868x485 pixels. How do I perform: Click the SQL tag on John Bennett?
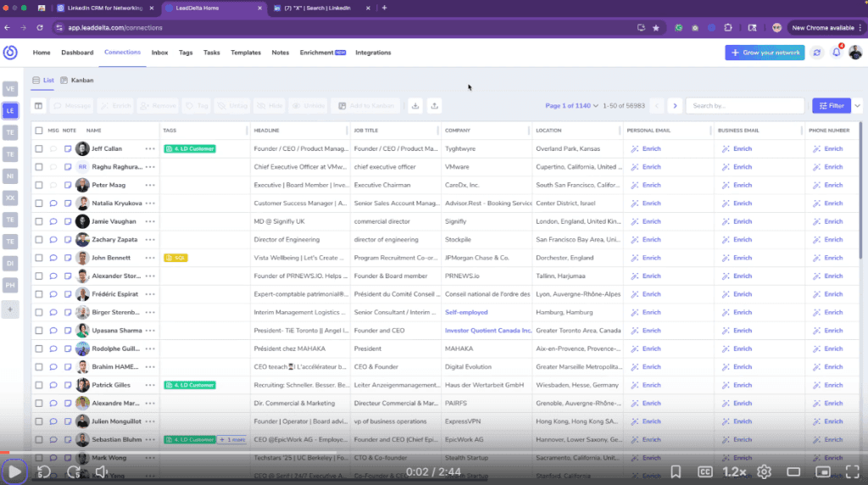175,258
